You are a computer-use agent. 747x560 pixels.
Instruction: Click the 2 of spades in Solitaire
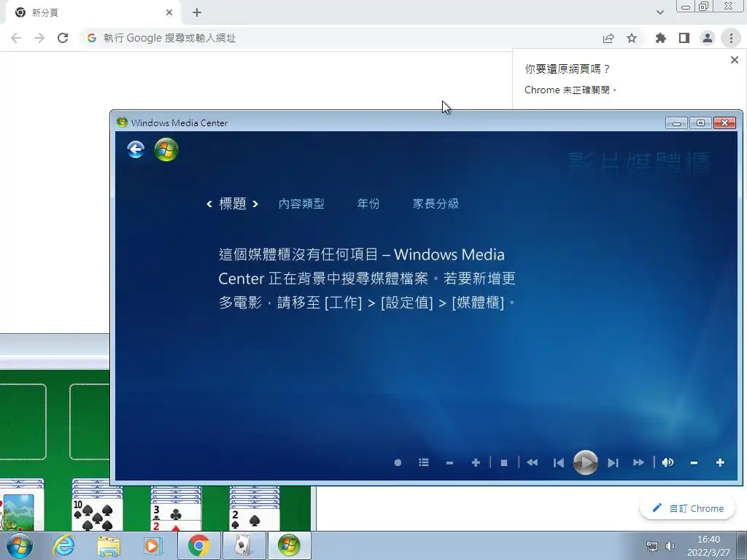(x=255, y=519)
